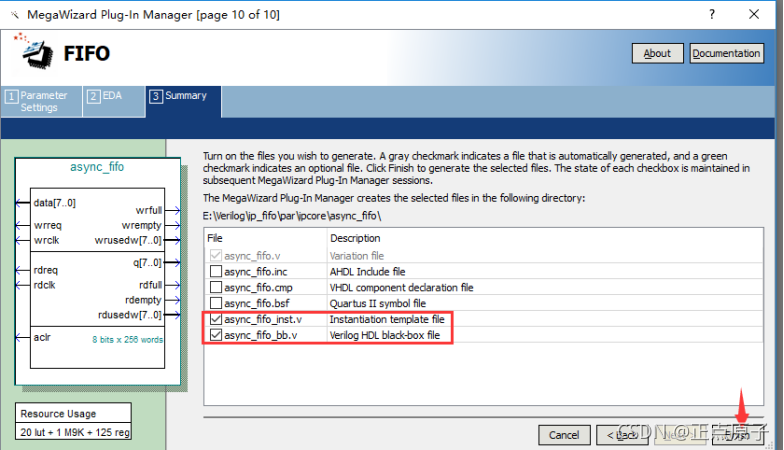Viewport: 784px width, 450px height.
Task: Enable the async_fifo.inc checkbox
Action: (216, 272)
